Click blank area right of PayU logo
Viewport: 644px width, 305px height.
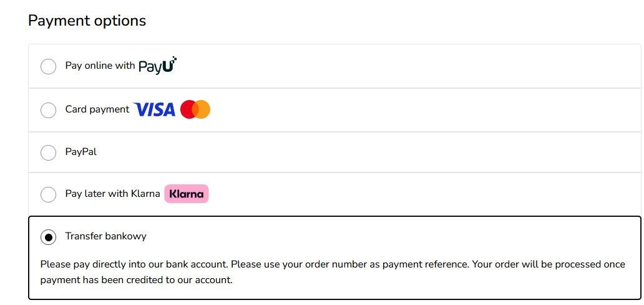[x=407, y=66]
